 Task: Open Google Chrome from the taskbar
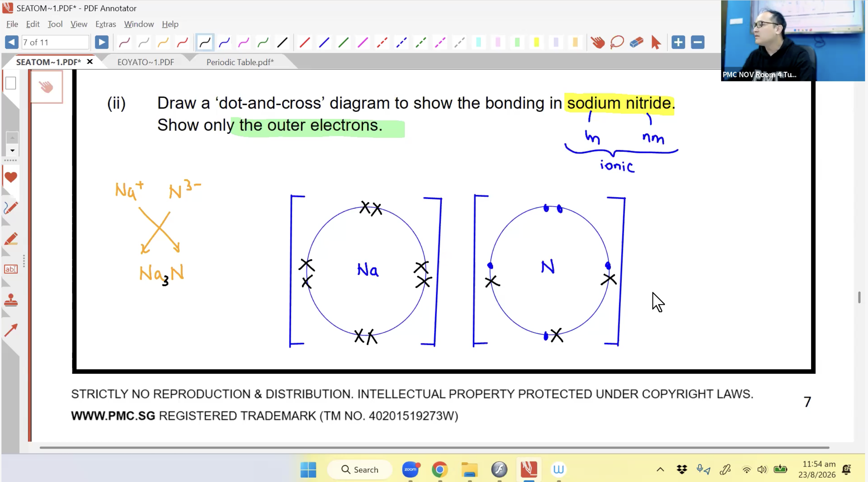tap(440, 470)
